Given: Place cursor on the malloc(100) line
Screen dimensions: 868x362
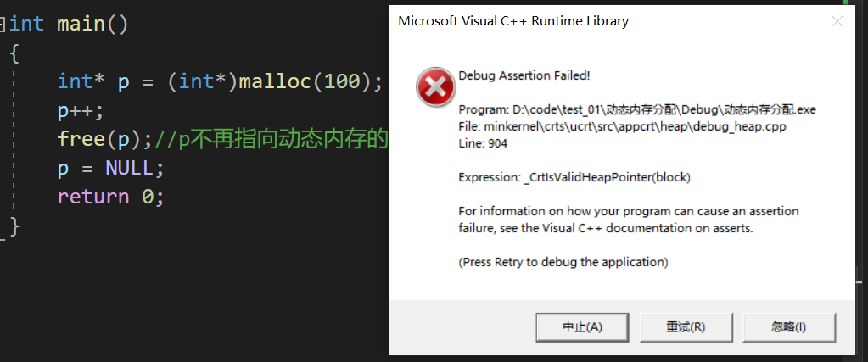Looking at the screenshot, I should tap(221, 82).
